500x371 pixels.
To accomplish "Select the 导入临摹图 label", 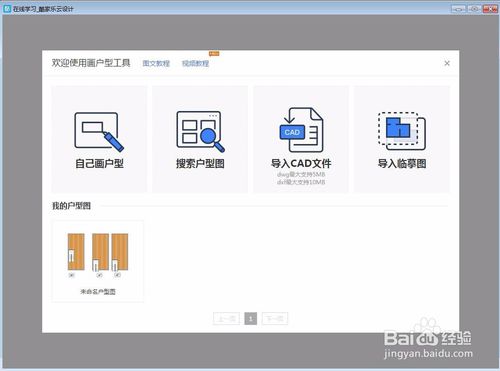I will [402, 164].
